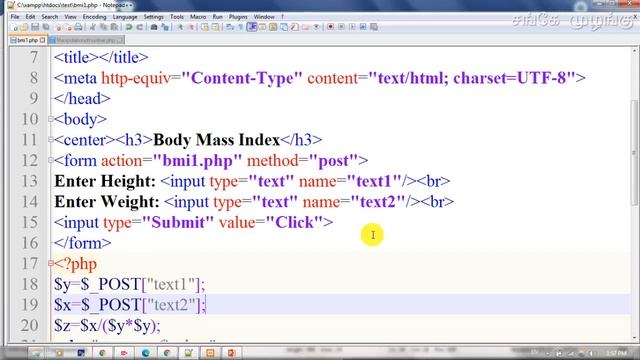Open the Search menu

point(49,17)
